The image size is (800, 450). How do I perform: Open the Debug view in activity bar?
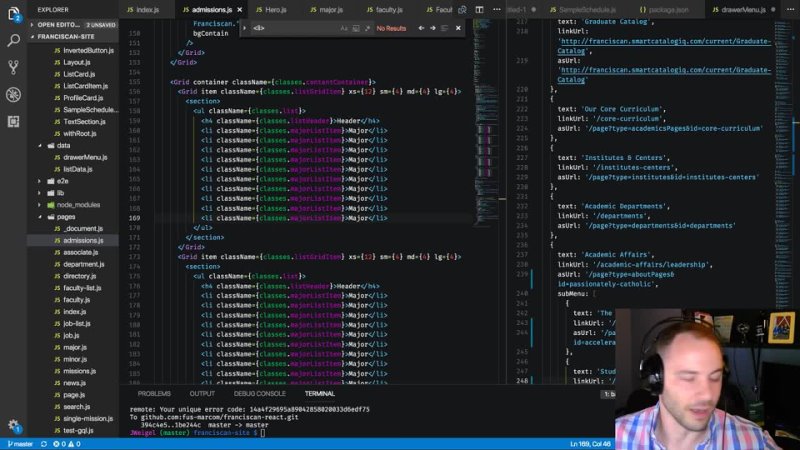tap(13, 94)
